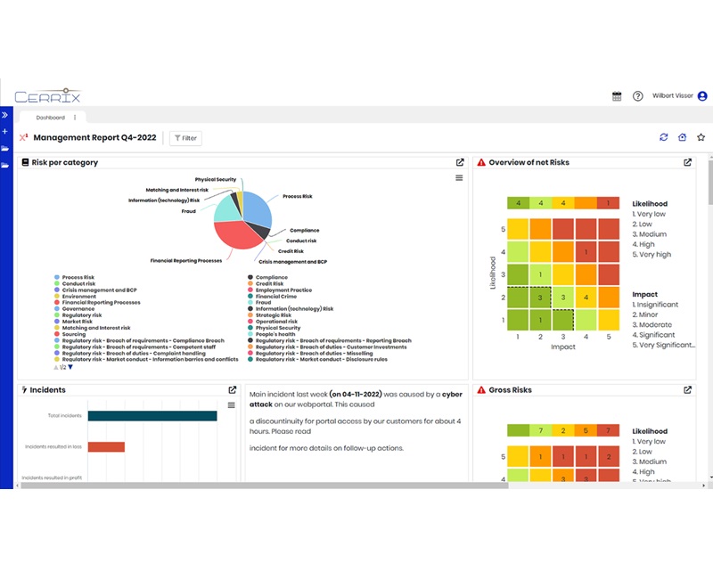Toggle the Compliance legend entry

(x=271, y=277)
